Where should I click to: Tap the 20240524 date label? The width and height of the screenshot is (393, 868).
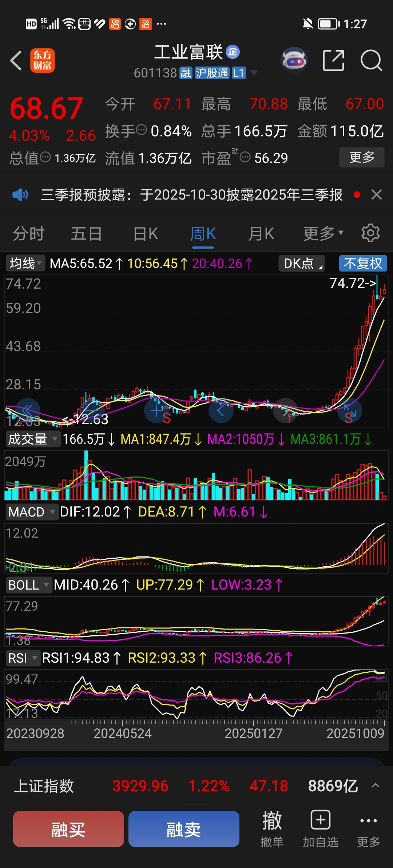click(x=123, y=733)
